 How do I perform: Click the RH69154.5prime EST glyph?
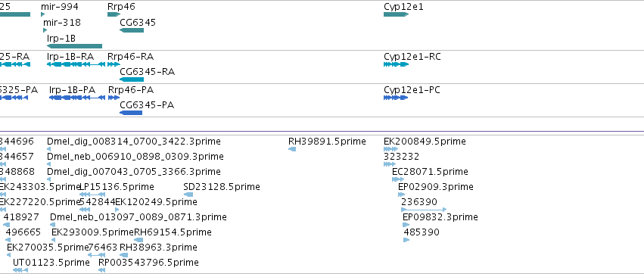(x=138, y=240)
